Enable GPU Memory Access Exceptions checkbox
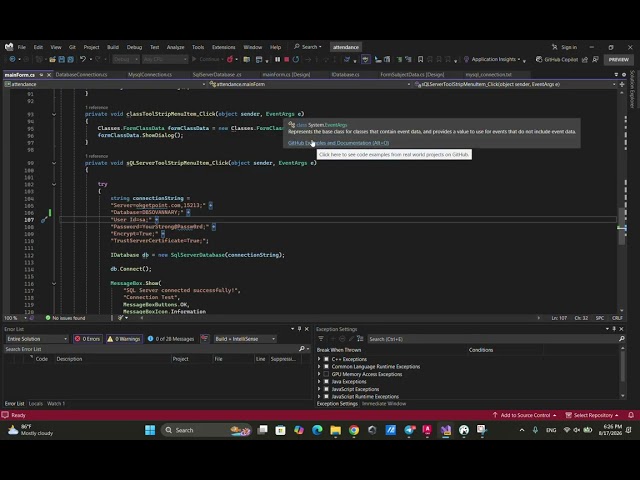The image size is (640, 480). (x=326, y=374)
